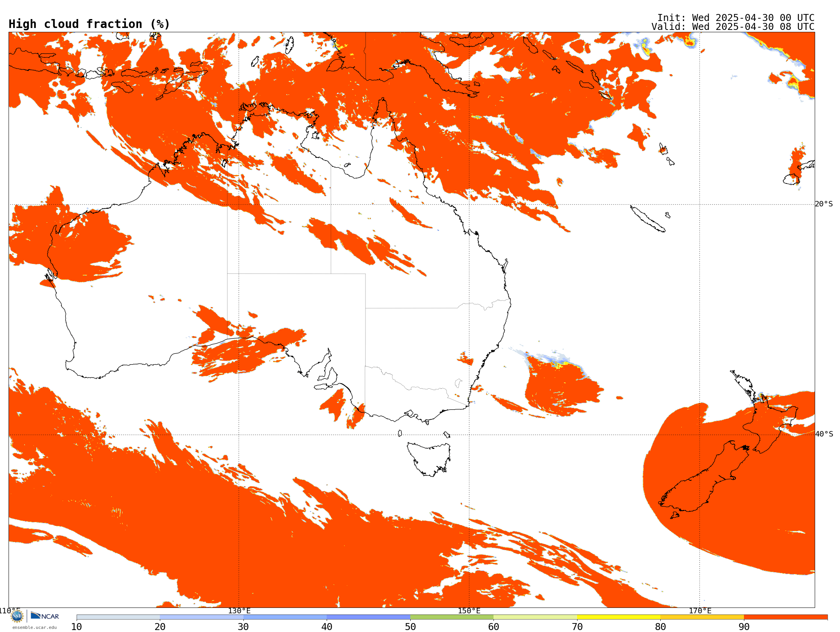Click the colorbar label 30

tap(243, 627)
